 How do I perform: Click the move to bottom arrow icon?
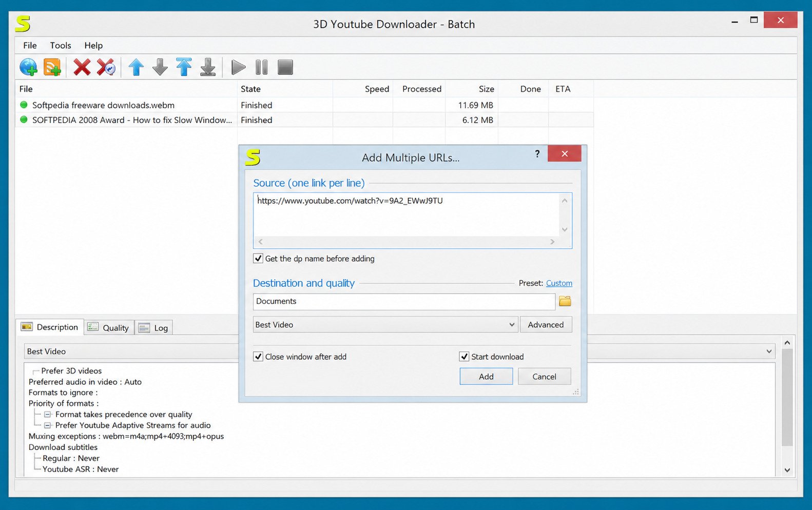pyautogui.click(x=208, y=67)
